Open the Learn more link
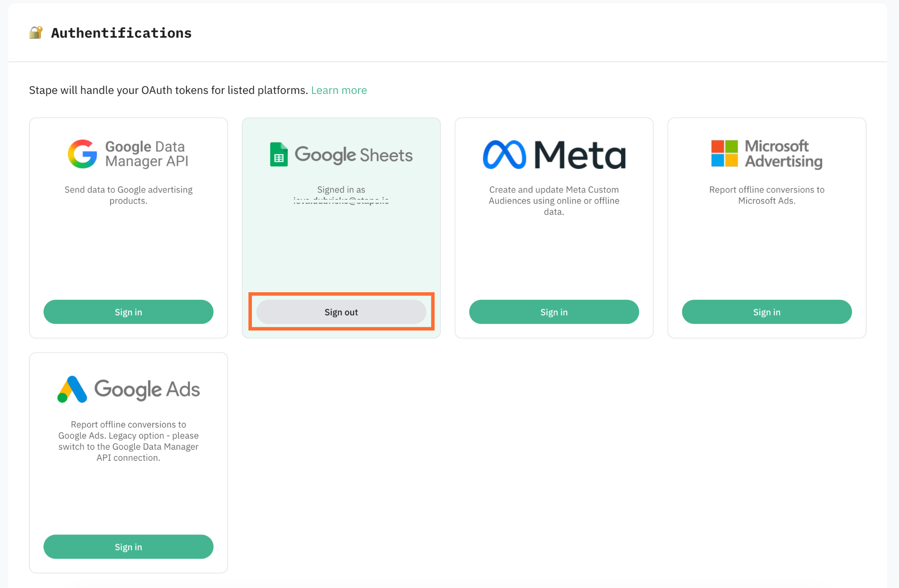 (339, 90)
